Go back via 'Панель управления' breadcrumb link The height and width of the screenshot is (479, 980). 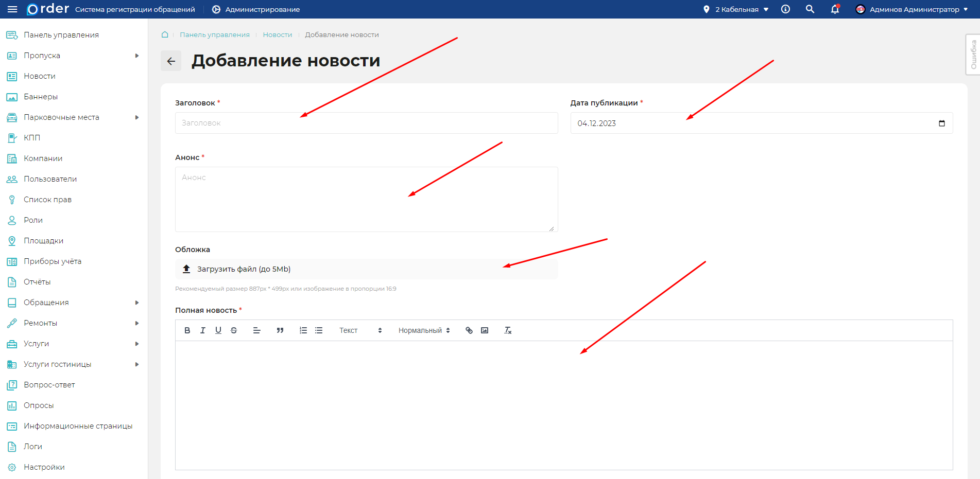tap(214, 34)
